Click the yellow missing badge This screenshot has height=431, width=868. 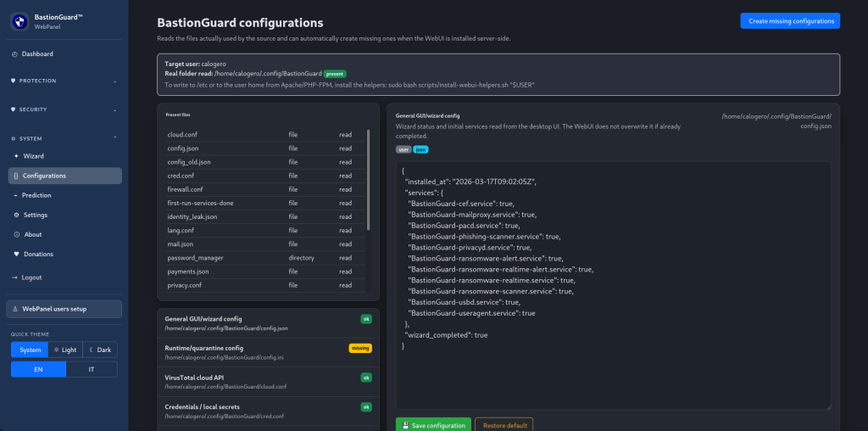360,349
